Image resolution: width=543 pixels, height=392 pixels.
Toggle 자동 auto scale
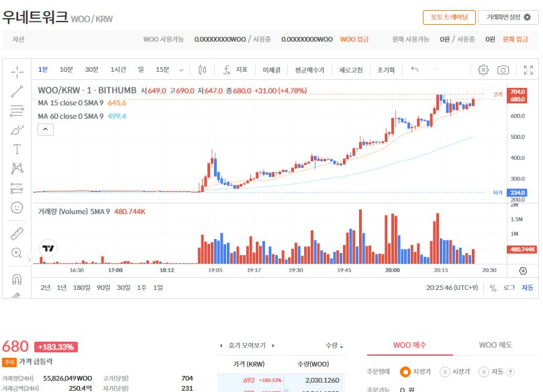click(x=528, y=288)
